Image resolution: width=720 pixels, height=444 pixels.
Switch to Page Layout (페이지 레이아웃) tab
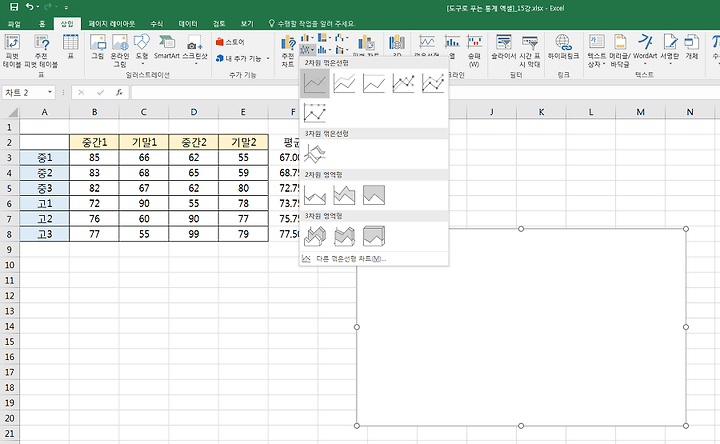point(112,23)
